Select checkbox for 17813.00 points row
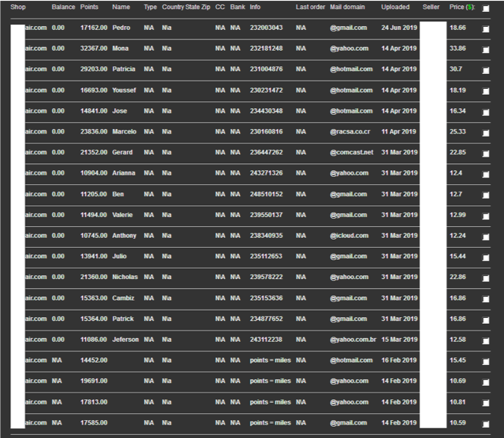Image resolution: width=504 pixels, height=438 pixels. tap(486, 403)
